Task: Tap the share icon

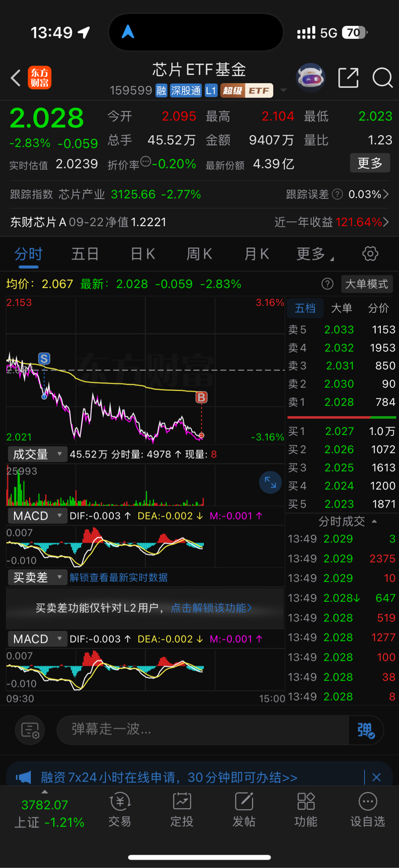Action: click(348, 77)
